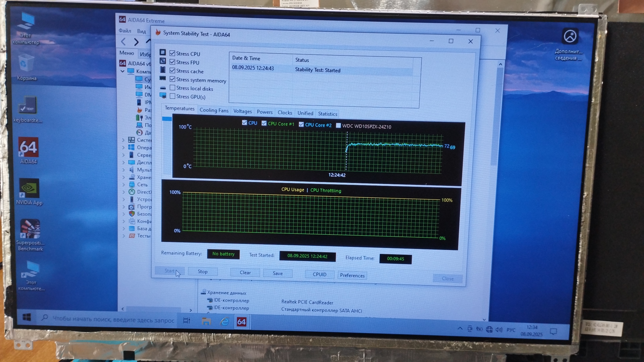Expand the Тесты tree node

click(123, 236)
